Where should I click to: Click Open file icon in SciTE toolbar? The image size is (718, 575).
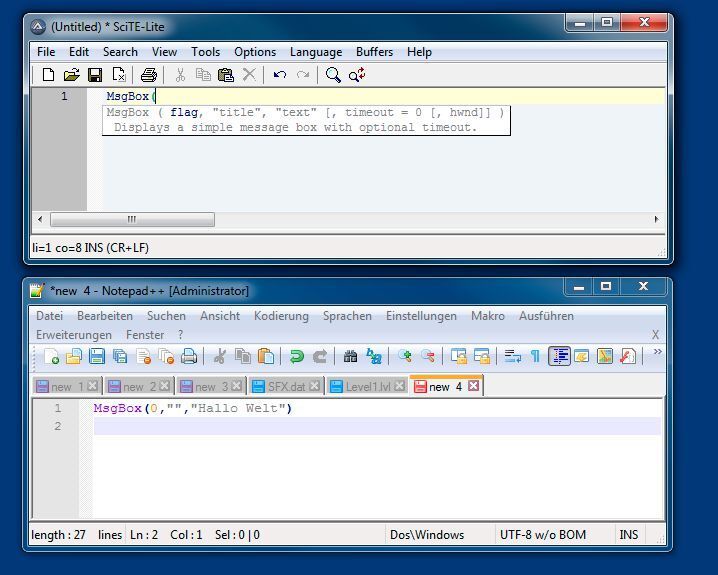click(x=71, y=75)
